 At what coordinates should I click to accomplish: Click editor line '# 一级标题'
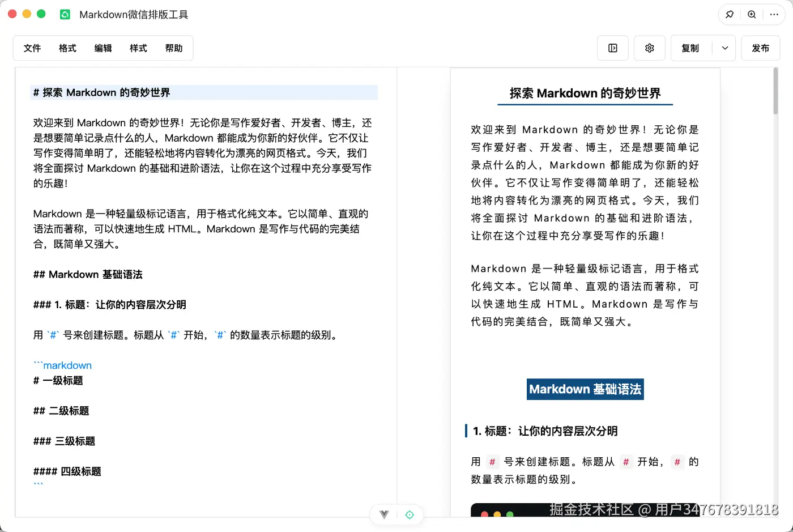coord(58,381)
